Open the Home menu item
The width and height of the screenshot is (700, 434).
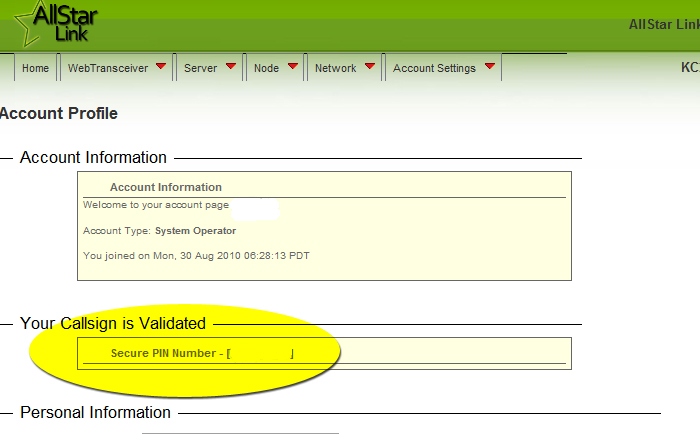tap(36, 68)
